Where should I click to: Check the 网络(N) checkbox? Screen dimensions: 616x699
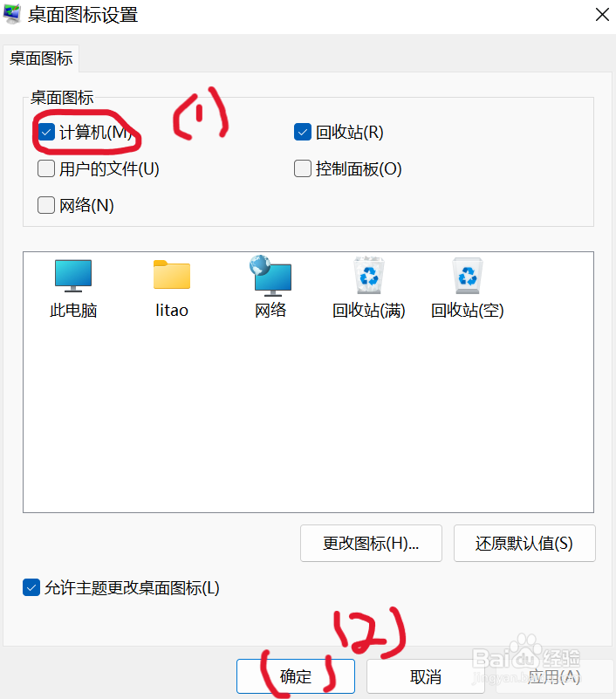(x=46, y=205)
